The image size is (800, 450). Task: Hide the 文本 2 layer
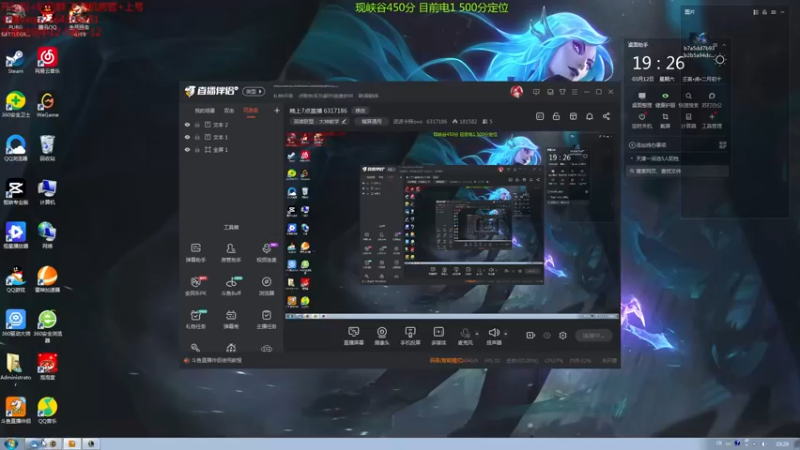[x=187, y=124]
